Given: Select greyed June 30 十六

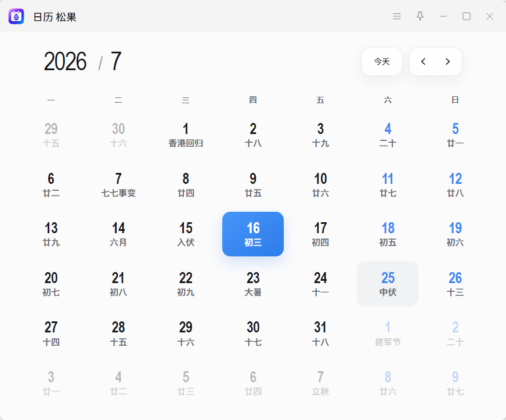Looking at the screenshot, I should (x=118, y=135).
